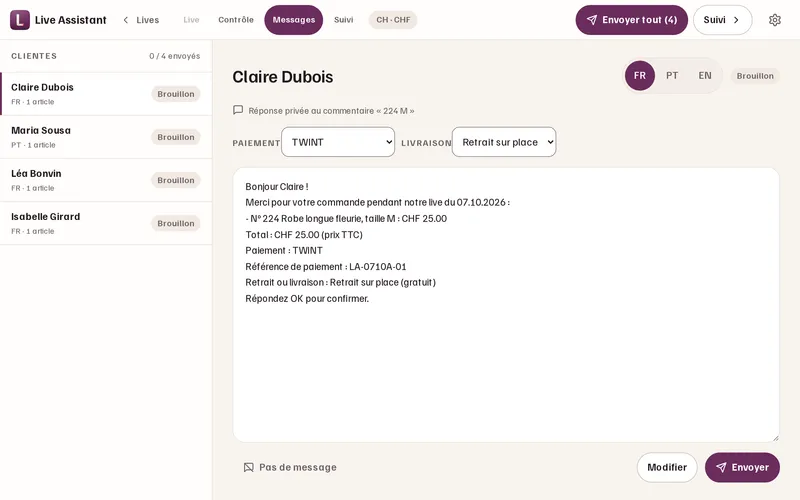This screenshot has height=500, width=800.
Task: Click the CLIENTES header
Action: point(34,56)
